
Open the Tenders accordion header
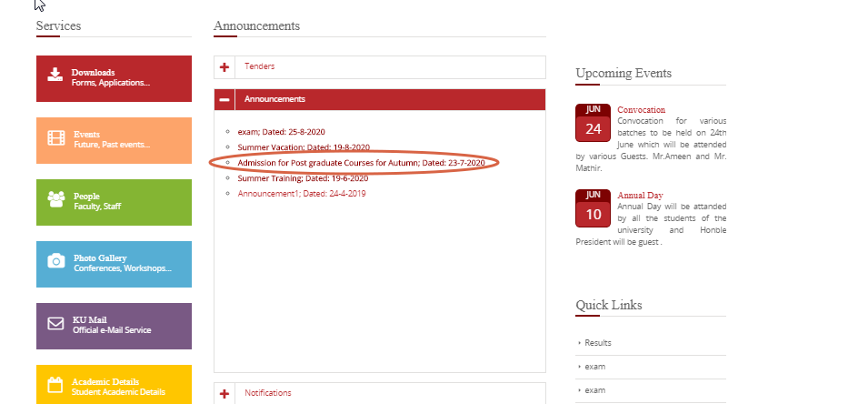(x=260, y=66)
